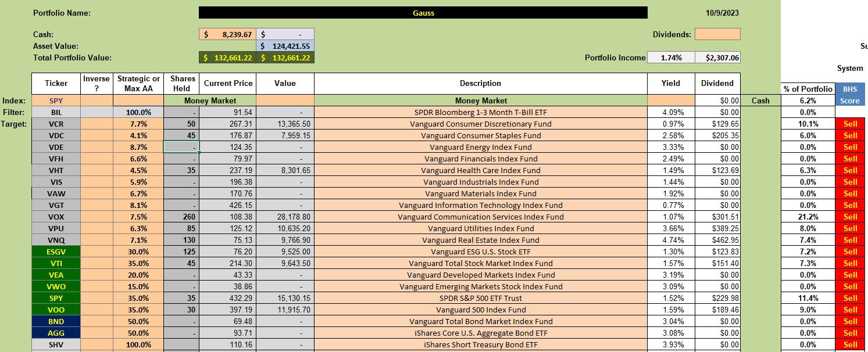Select the date 10/9/2023 cell
This screenshot has height=352, width=868.
(x=721, y=13)
